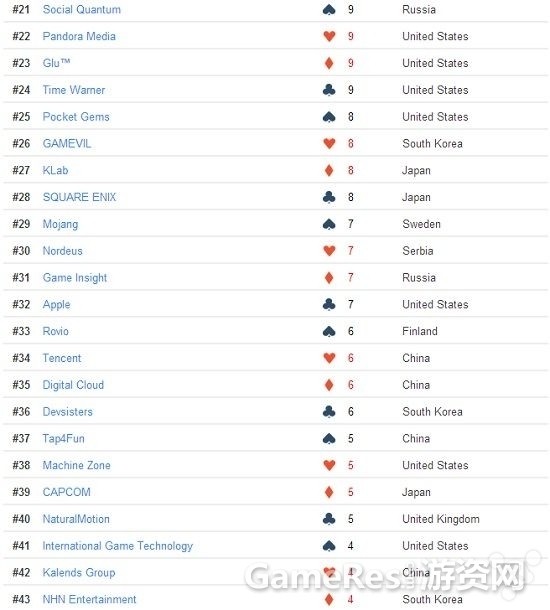Open International Game Technology link
Viewport: 550px width, 610px height.
point(118,546)
